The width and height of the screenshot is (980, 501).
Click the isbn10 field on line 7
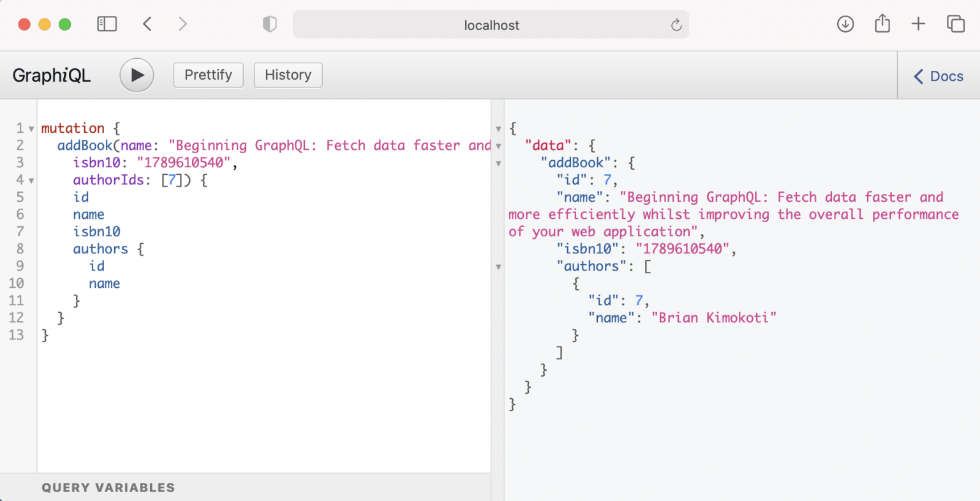pos(96,232)
